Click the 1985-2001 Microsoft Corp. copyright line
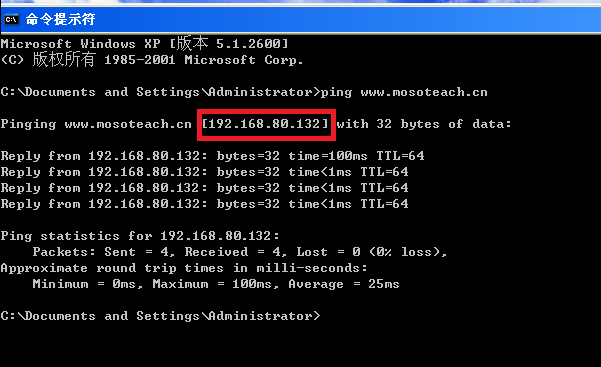The image size is (601, 367). (x=152, y=60)
